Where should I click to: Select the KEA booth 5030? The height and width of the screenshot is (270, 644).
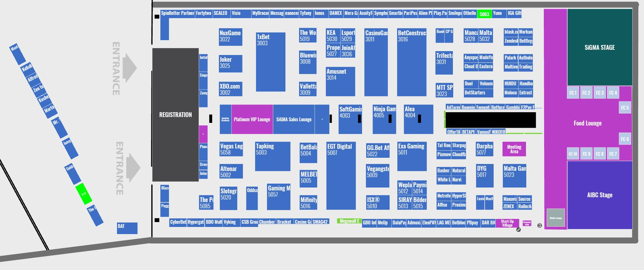(333, 36)
